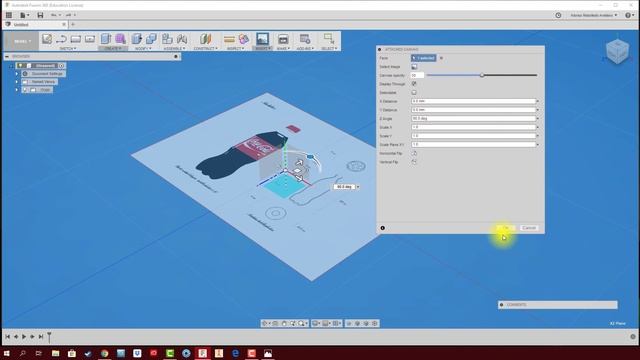This screenshot has width=640, height=360.
Task: Open the File menu icon dropdown
Action: tap(24, 15)
